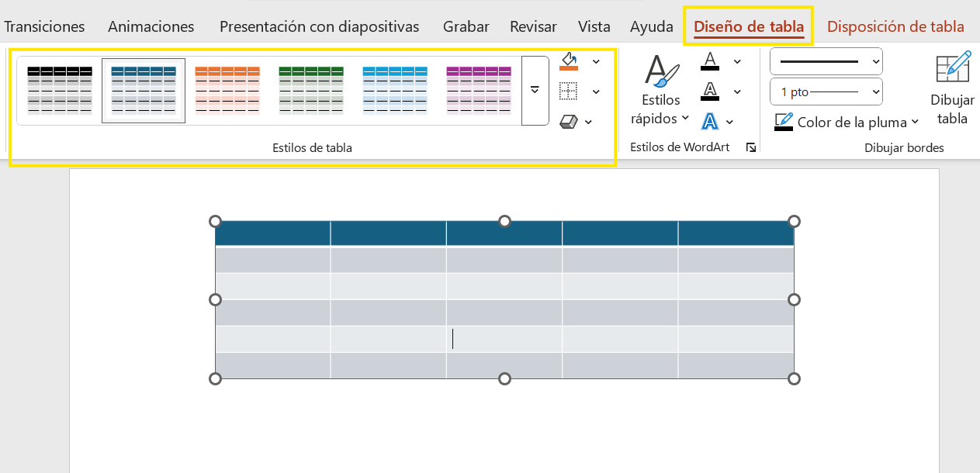Click the blue WordArt text effects icon

(709, 121)
